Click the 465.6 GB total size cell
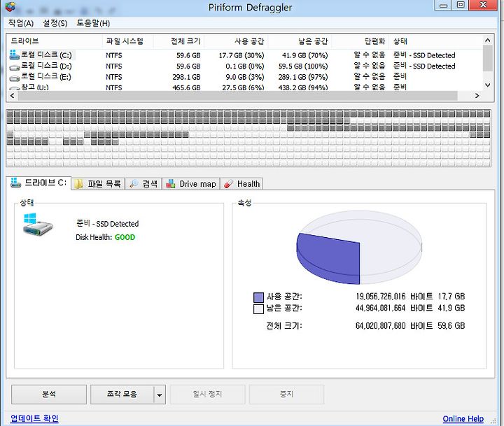Screen dimensions: 504x426 coord(186,87)
